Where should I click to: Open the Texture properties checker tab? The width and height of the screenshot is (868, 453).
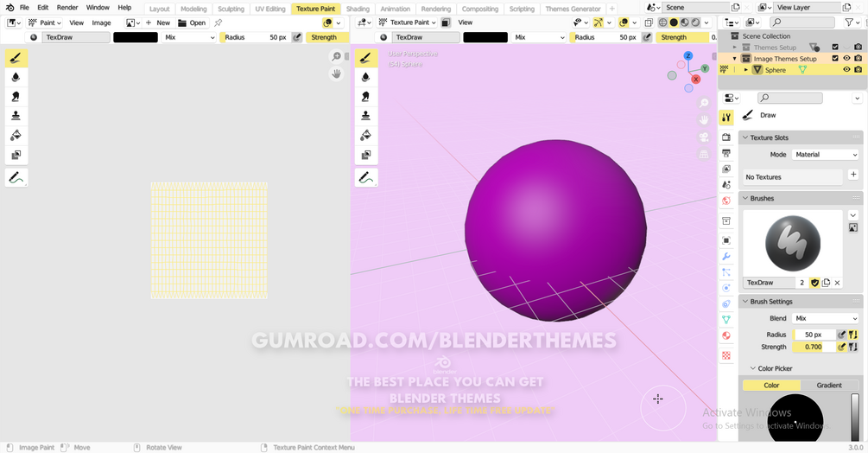tap(726, 355)
